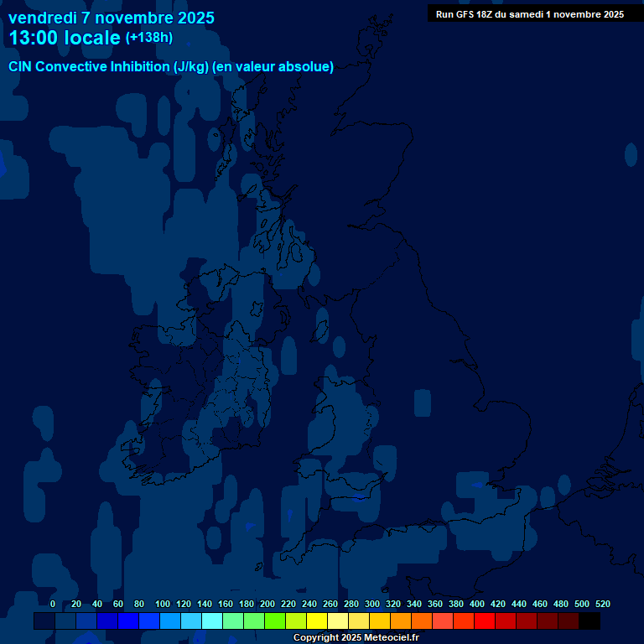Select the forecast date 'vendredi 7 novembre 2025'
The image size is (644, 644).
[111, 18]
